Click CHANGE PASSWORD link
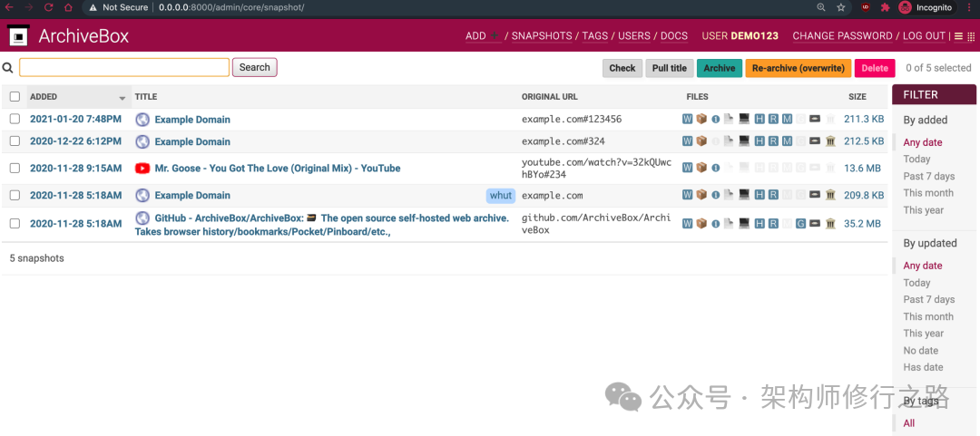This screenshot has height=436, width=980. [x=842, y=36]
